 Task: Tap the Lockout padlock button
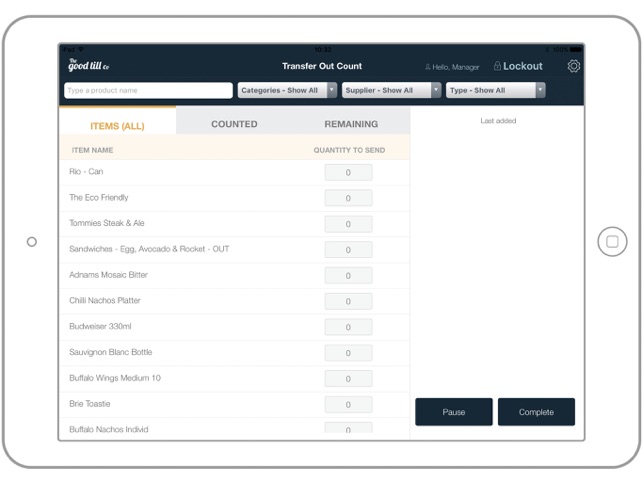518,66
